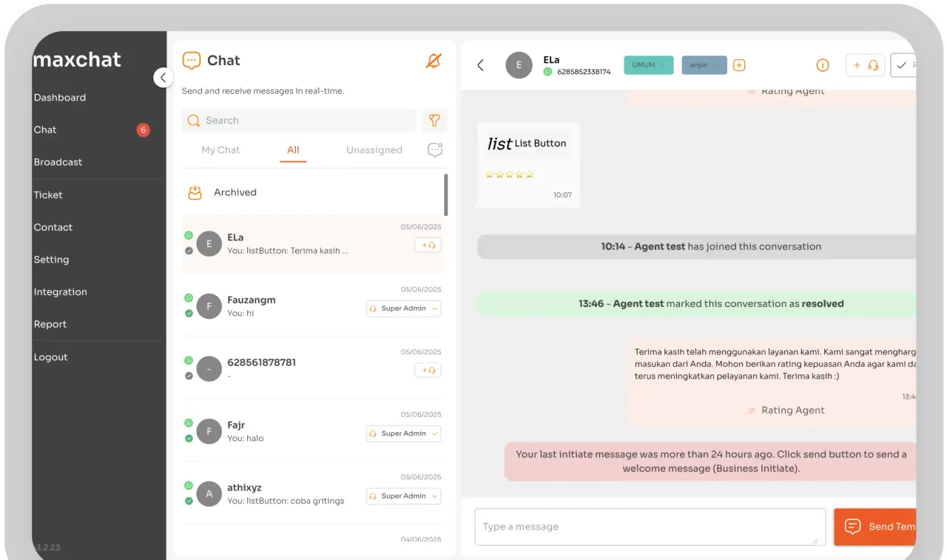Viewport: 947px width, 560px height.
Task: Click the ELa avatar in the conversation header
Action: click(519, 65)
